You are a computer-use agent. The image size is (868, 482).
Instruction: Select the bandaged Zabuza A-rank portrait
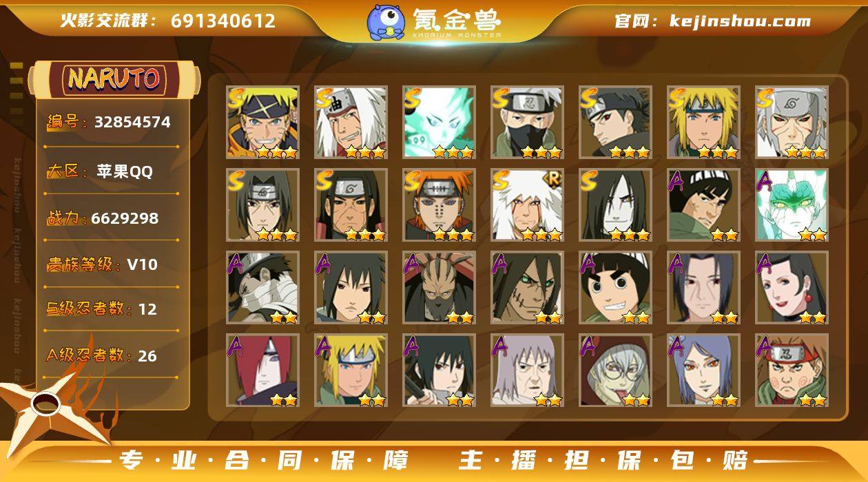[262, 288]
